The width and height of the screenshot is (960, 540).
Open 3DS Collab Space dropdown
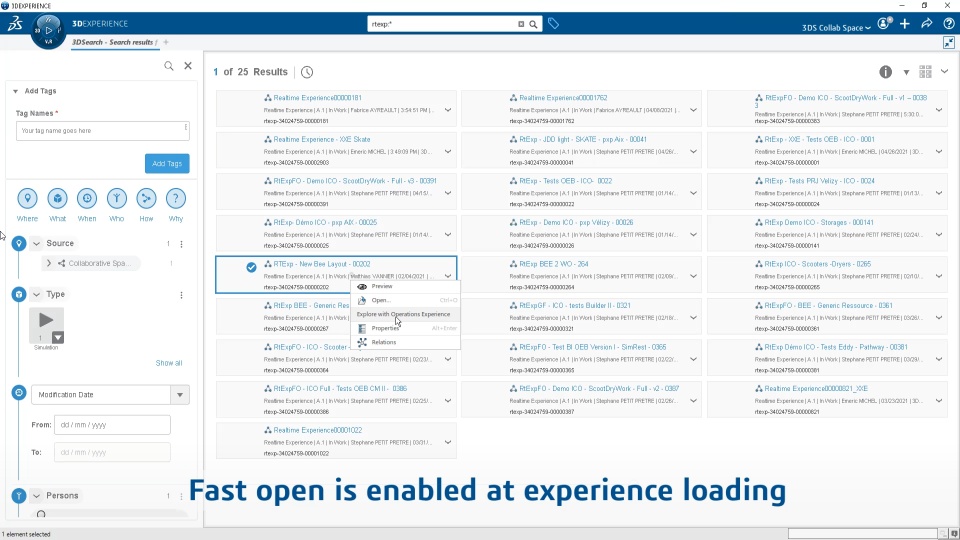[836, 28]
